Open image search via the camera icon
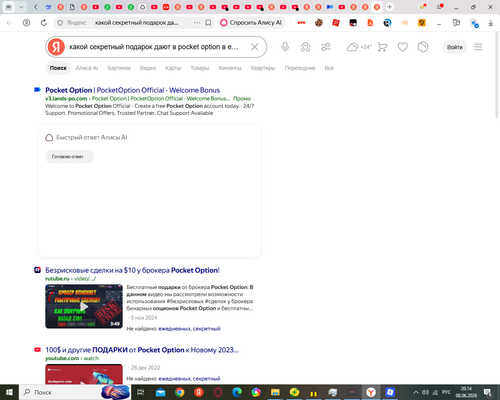500x400 pixels. pos(305,47)
